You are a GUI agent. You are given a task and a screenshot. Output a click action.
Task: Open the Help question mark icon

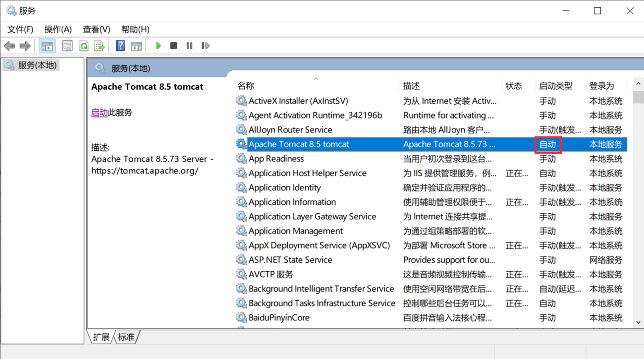pos(120,46)
